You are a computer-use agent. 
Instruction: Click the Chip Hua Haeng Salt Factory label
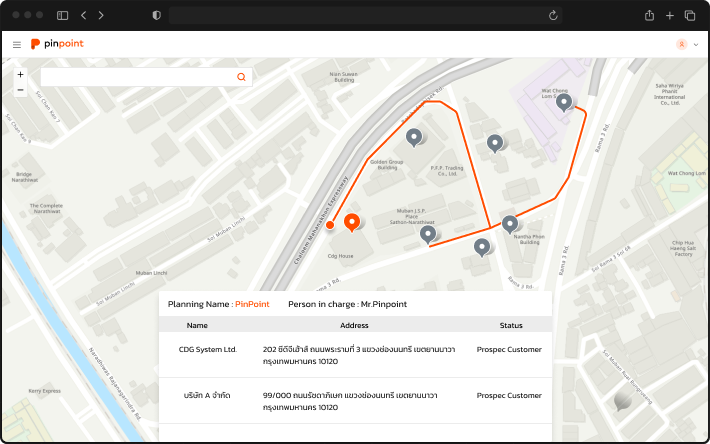(x=683, y=248)
